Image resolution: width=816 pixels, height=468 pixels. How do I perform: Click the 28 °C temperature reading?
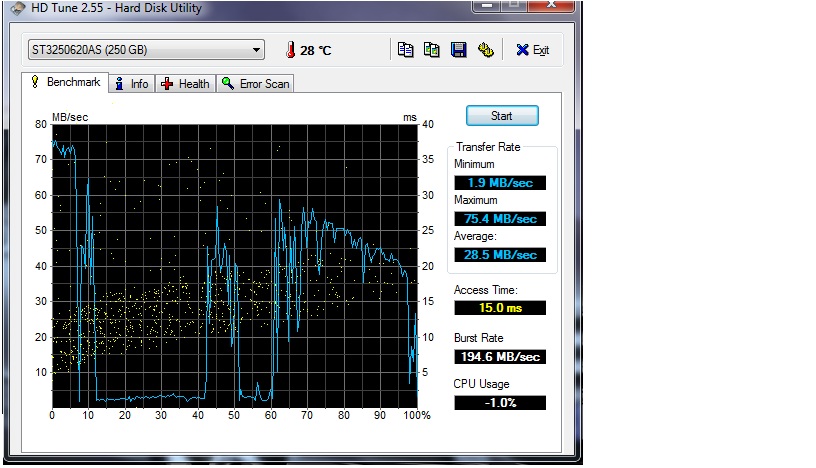[315, 50]
